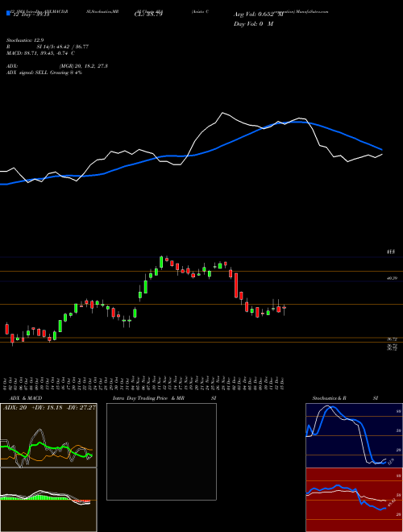Click the long red candle in early December
The width and height of the screenshot is (403, 532).
[x=236, y=285]
